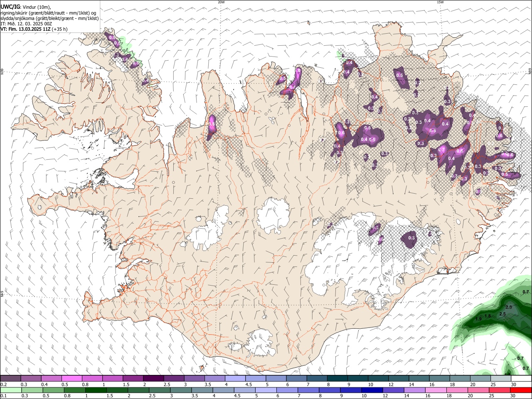Click the upper scale swatch starting at 0.4
532x399 pixels.
pyautogui.click(x=52, y=379)
